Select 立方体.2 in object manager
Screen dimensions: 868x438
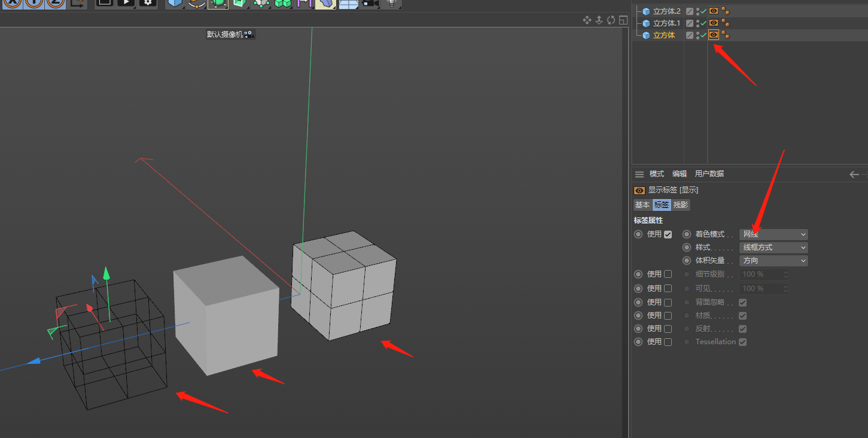pos(667,11)
